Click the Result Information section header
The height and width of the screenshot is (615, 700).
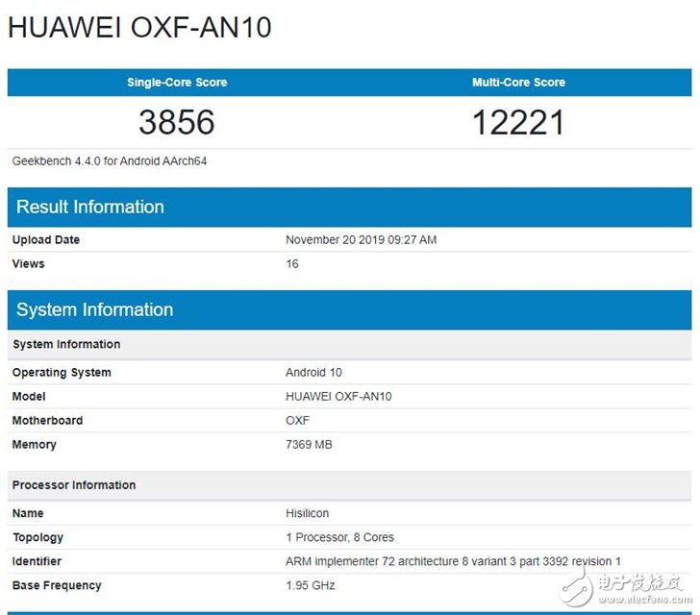[350, 208]
